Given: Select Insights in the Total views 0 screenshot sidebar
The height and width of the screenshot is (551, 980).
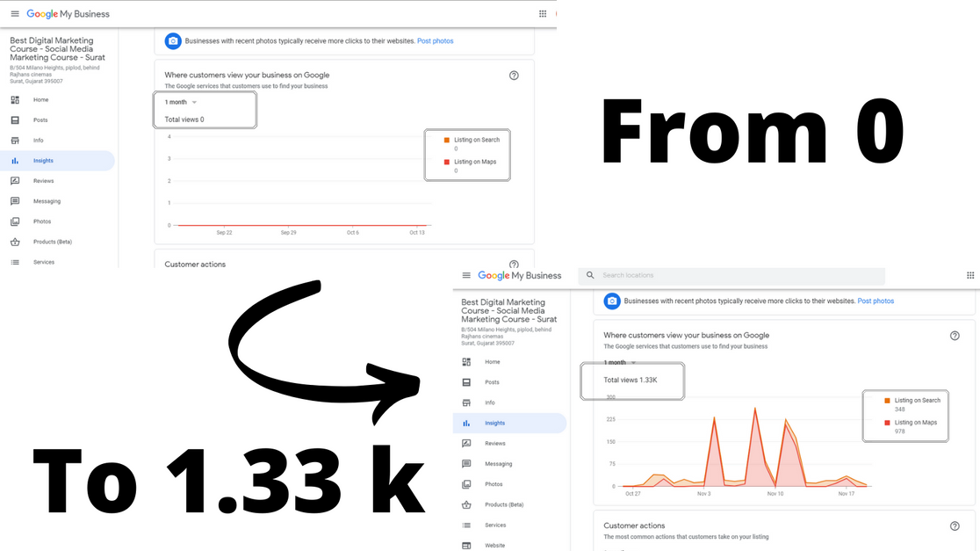Looking at the screenshot, I should [57, 161].
